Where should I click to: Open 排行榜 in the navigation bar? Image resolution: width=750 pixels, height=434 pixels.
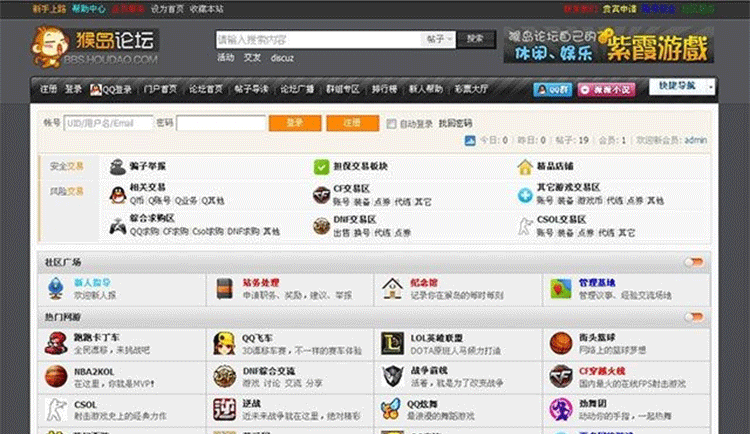coord(384,89)
